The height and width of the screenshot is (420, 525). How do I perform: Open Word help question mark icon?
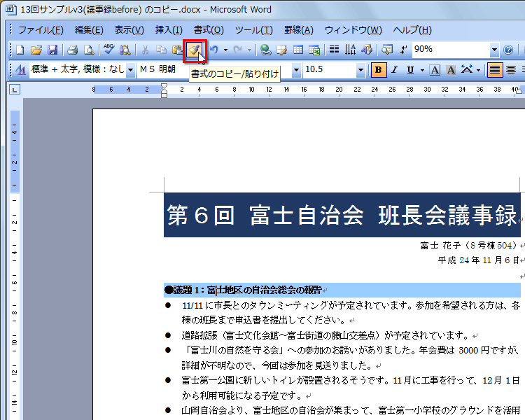tap(508, 50)
